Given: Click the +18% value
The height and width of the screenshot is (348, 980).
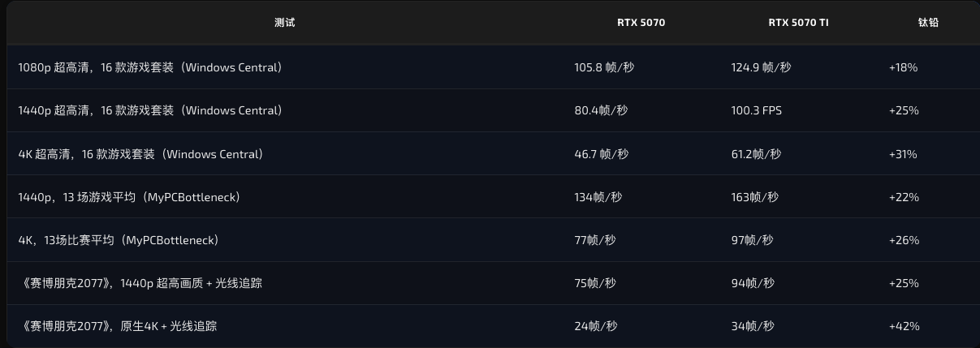Looking at the screenshot, I should (903, 67).
